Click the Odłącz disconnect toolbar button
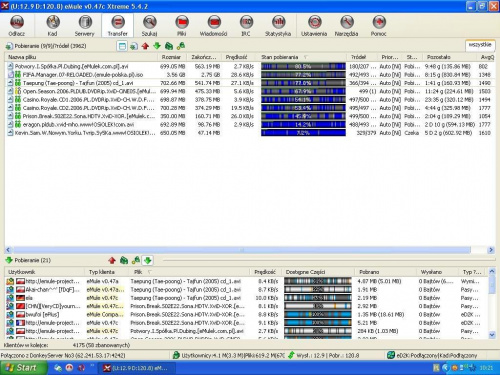Image resolution: width=500 pixels, height=375 pixels. click(17, 26)
